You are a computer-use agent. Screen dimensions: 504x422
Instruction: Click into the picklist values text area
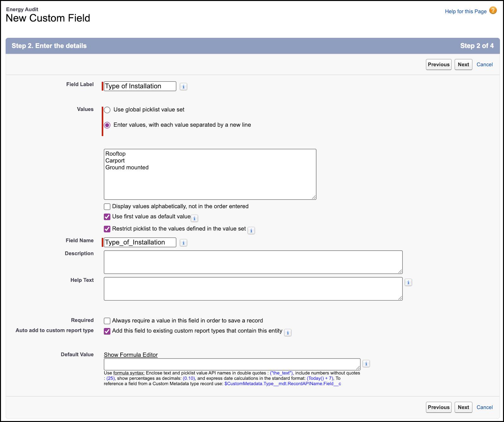[210, 174]
